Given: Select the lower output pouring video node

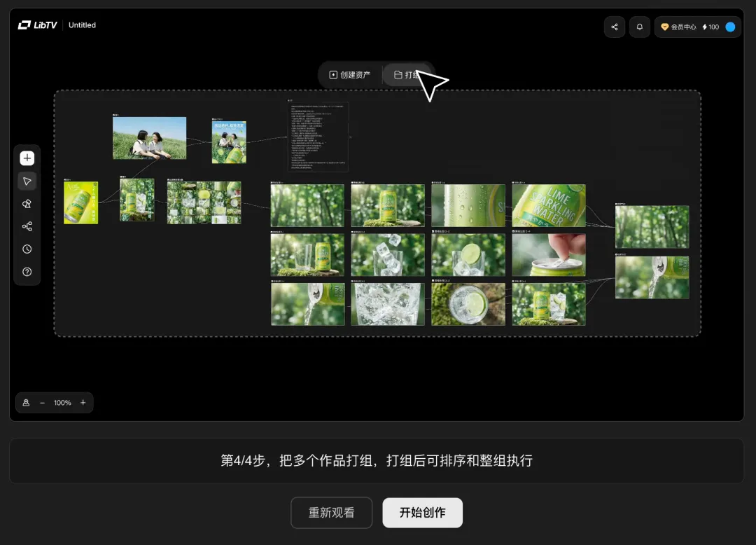Looking at the screenshot, I should click(x=652, y=277).
